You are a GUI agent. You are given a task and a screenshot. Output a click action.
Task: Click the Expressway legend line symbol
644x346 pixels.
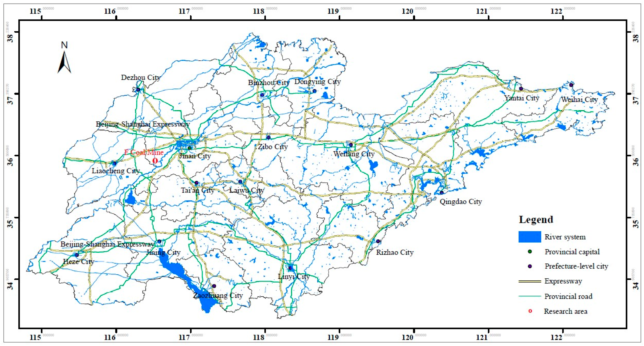pos(530,281)
